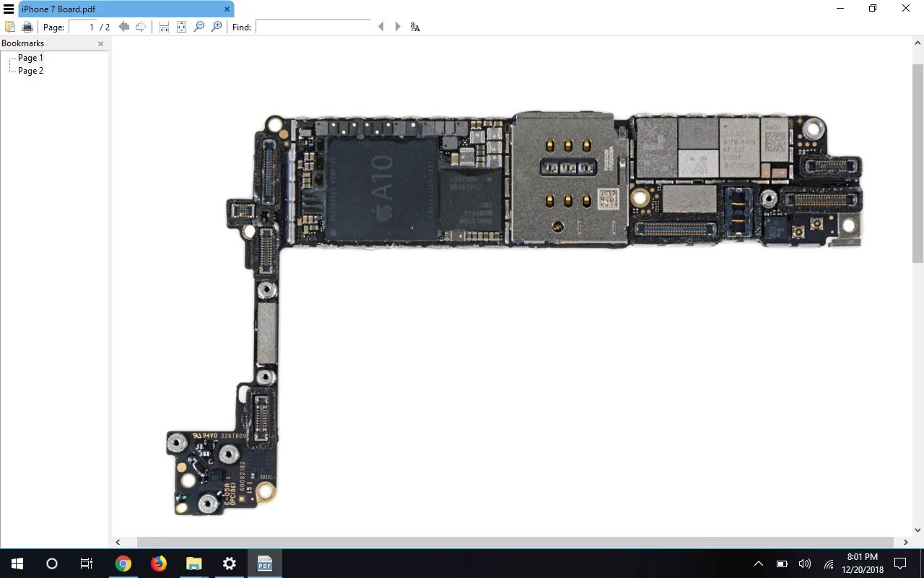The height and width of the screenshot is (578, 924).
Task: Click the horizontal scrollbar right arrow
Action: (x=906, y=542)
